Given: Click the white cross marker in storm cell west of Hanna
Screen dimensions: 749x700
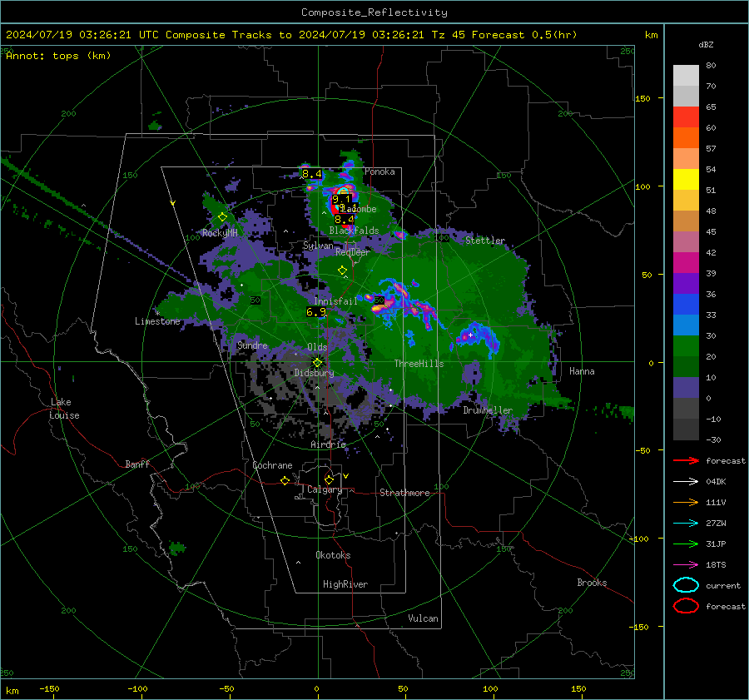Looking at the screenshot, I should (x=470, y=335).
